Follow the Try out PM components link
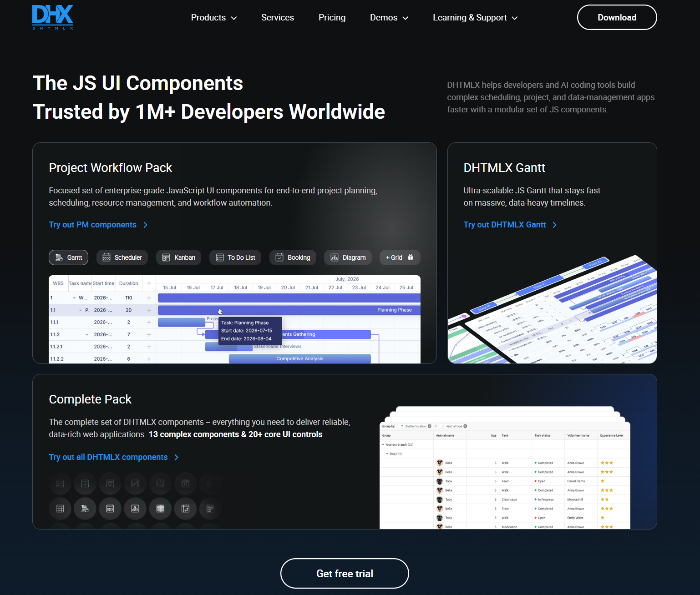 click(98, 225)
